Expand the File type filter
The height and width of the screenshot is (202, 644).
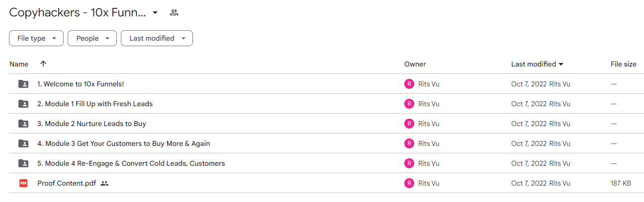click(x=36, y=38)
